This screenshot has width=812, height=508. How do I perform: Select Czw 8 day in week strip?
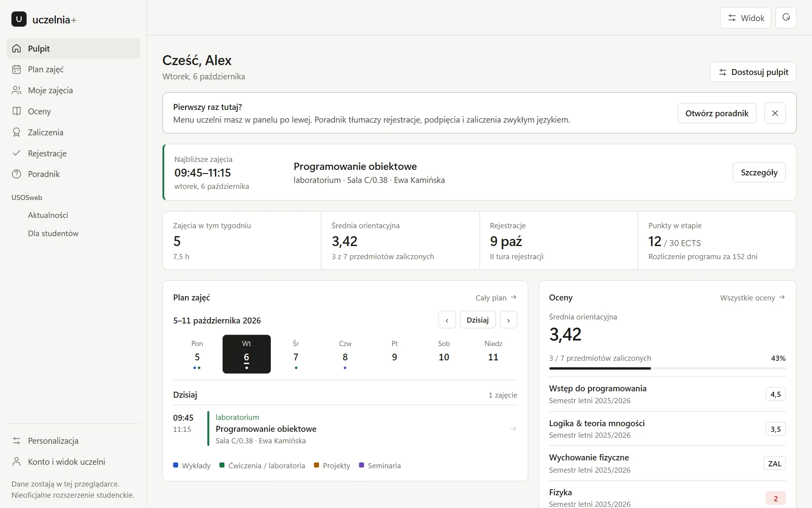click(345, 354)
